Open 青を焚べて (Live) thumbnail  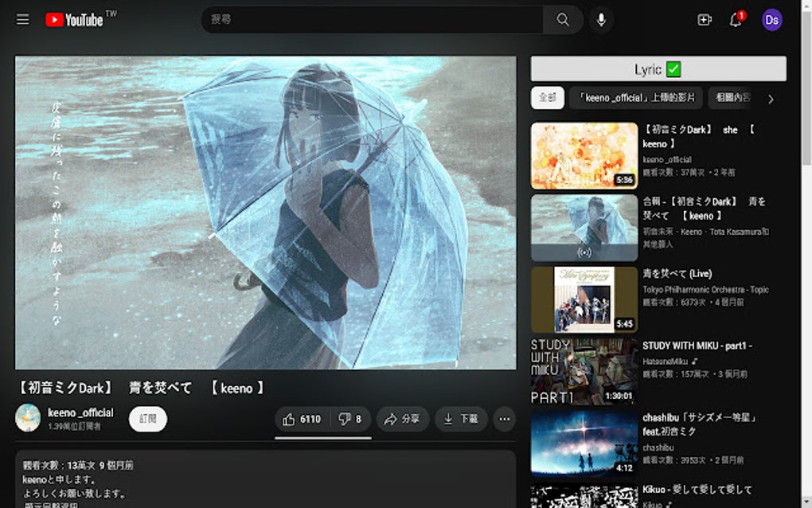click(584, 299)
